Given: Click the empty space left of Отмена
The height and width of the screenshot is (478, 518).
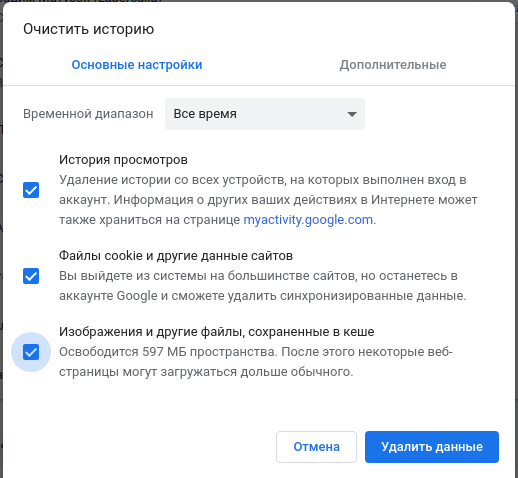Looking at the screenshot, I should coord(140,447).
